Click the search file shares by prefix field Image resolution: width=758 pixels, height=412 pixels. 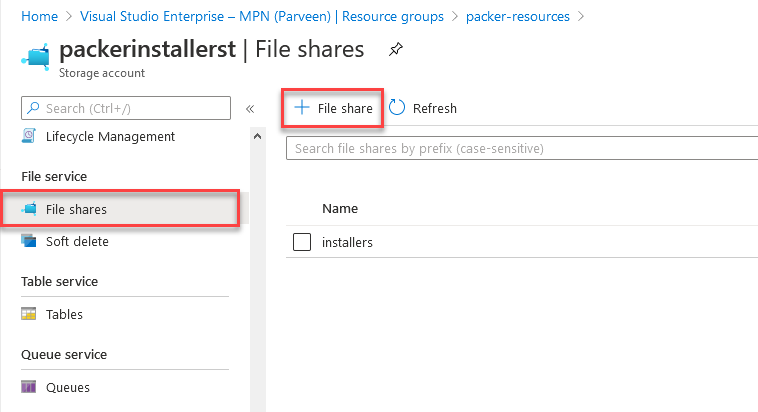coord(520,148)
